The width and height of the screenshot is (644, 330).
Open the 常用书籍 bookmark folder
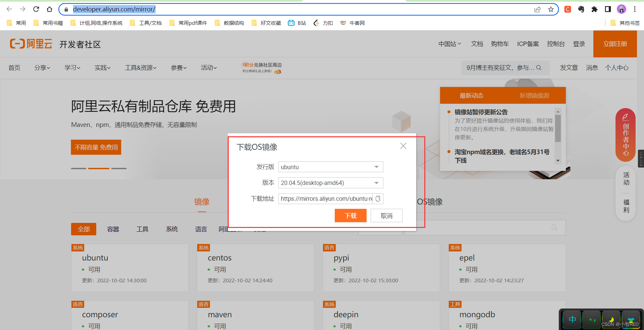tap(48, 23)
